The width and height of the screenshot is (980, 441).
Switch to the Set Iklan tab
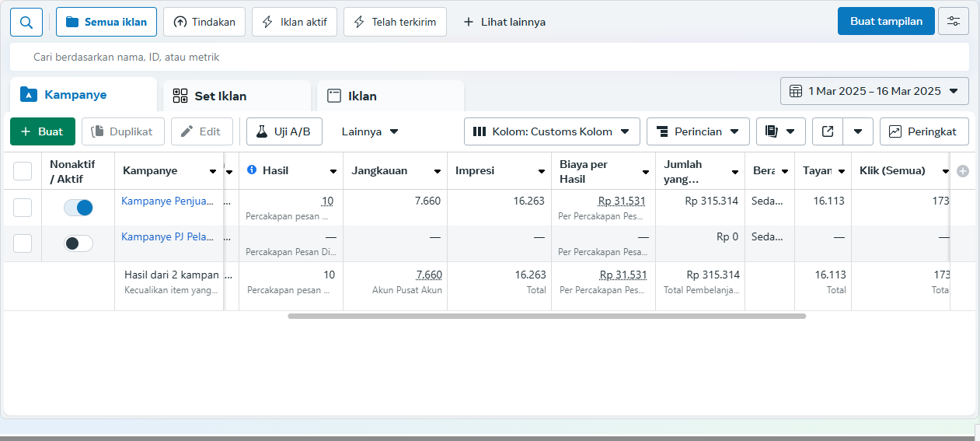coord(221,96)
